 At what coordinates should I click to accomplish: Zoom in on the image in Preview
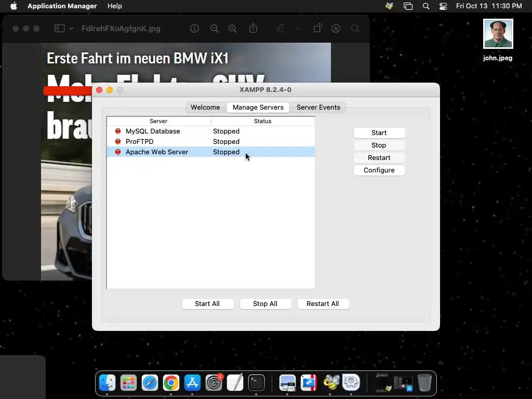tap(233, 29)
